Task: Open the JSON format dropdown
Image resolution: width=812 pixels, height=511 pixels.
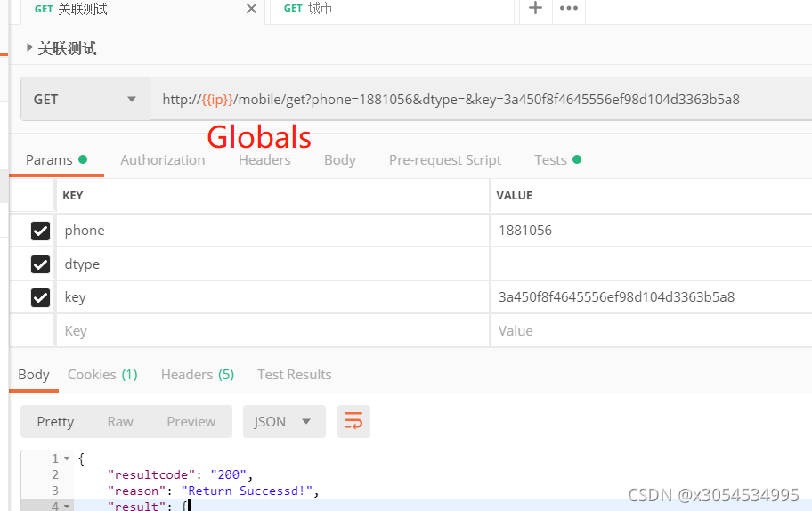Action: click(284, 421)
